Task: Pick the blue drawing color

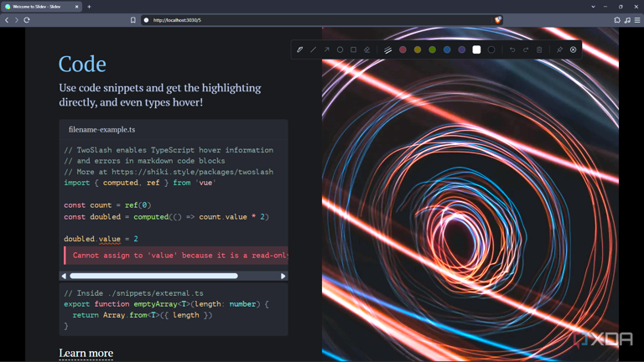Action: point(447,49)
